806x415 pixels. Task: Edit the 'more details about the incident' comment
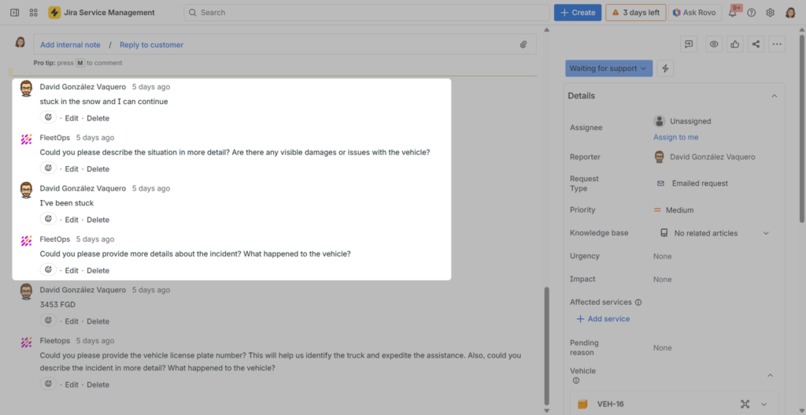tap(71, 270)
